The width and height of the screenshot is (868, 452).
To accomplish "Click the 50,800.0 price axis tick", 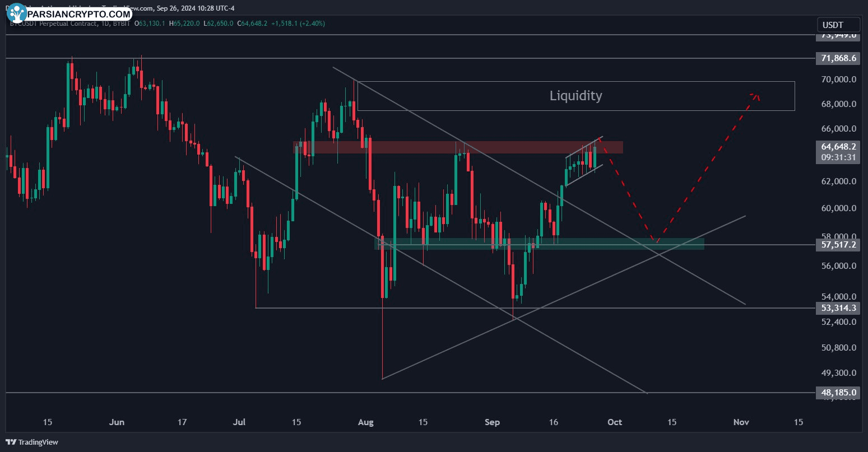I will click(838, 347).
